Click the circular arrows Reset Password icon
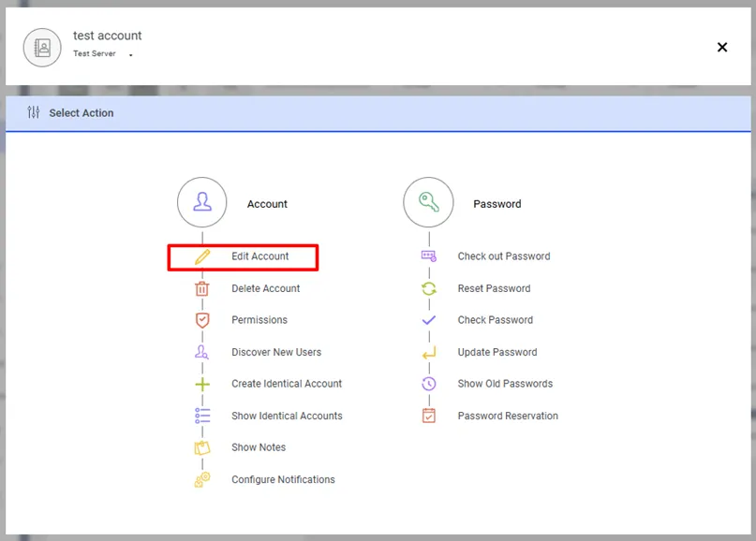756x541 pixels. pyautogui.click(x=429, y=288)
